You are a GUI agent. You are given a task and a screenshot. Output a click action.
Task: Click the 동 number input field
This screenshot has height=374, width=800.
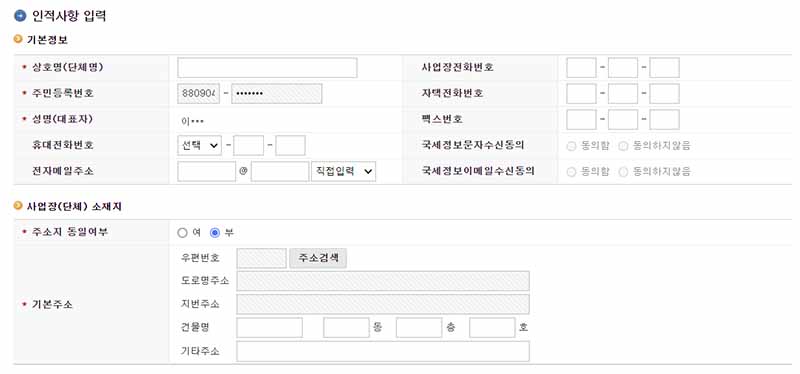tap(346, 328)
